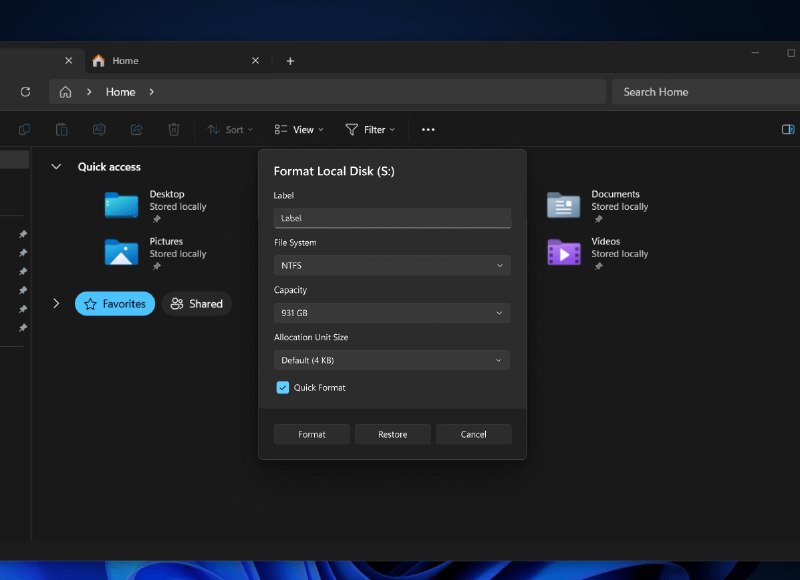The width and height of the screenshot is (800, 580).
Task: Click the paste toolbar icon
Action: [61, 130]
